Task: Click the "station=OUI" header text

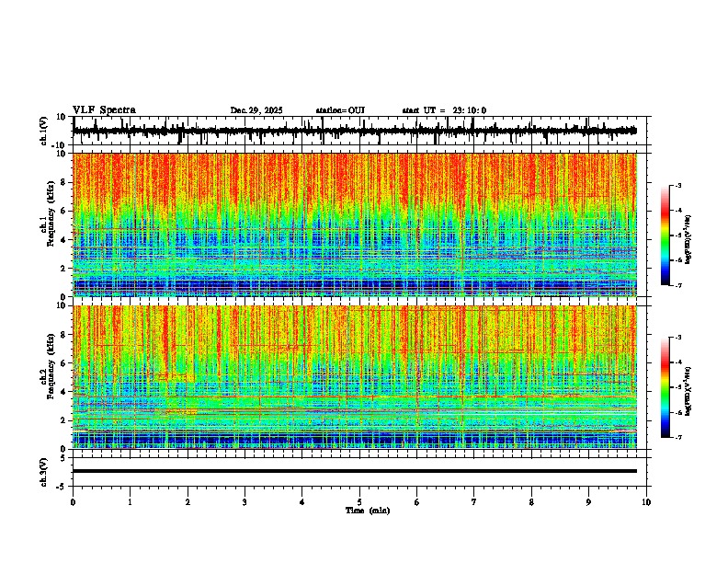Action: point(340,110)
